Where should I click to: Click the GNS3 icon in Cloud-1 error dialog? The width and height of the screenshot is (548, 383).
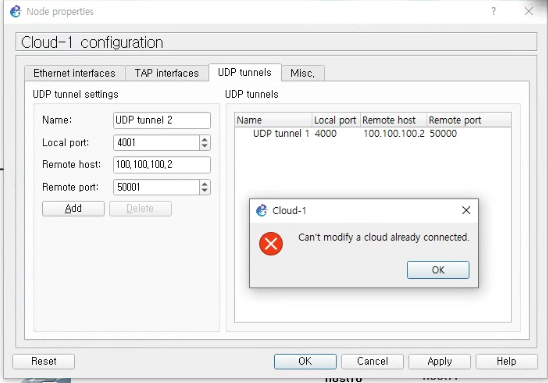261,210
